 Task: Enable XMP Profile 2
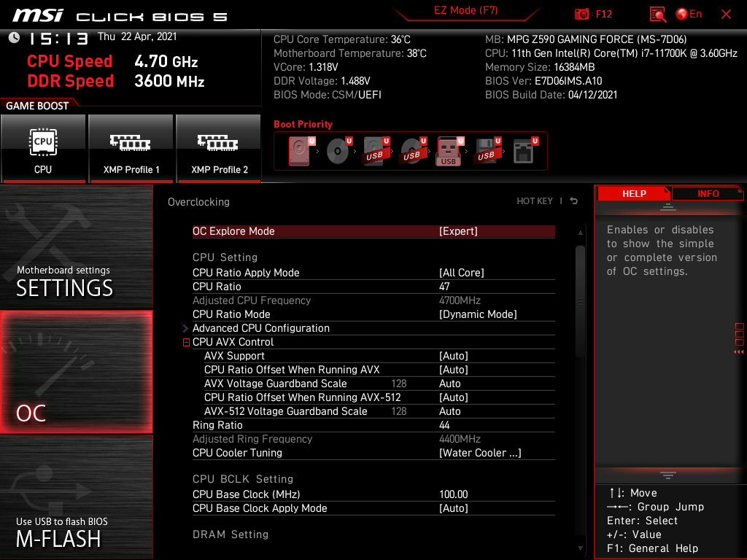point(219,149)
